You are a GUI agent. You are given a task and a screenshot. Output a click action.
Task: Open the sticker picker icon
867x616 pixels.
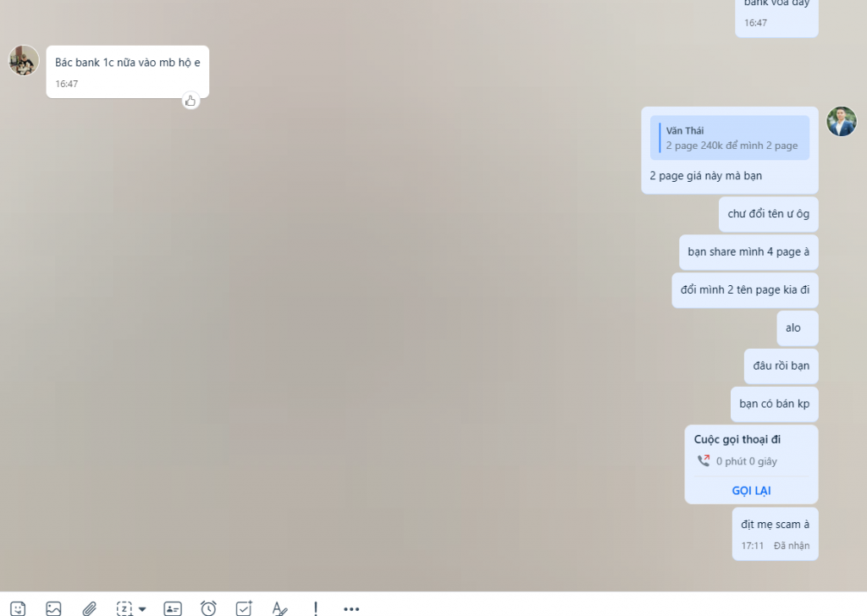[18, 608]
